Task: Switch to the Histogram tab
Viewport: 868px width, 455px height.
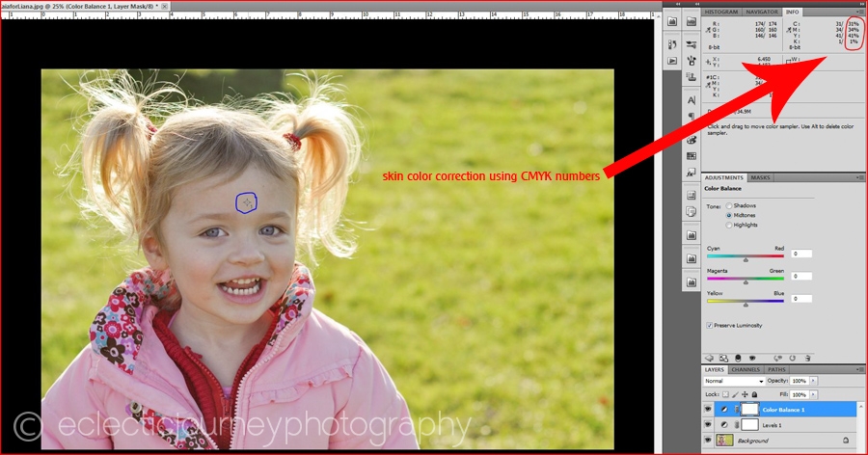Action: pyautogui.click(x=721, y=12)
